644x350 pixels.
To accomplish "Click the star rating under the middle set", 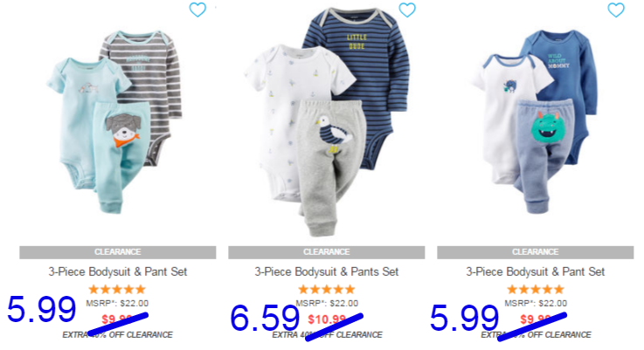I will [x=327, y=290].
